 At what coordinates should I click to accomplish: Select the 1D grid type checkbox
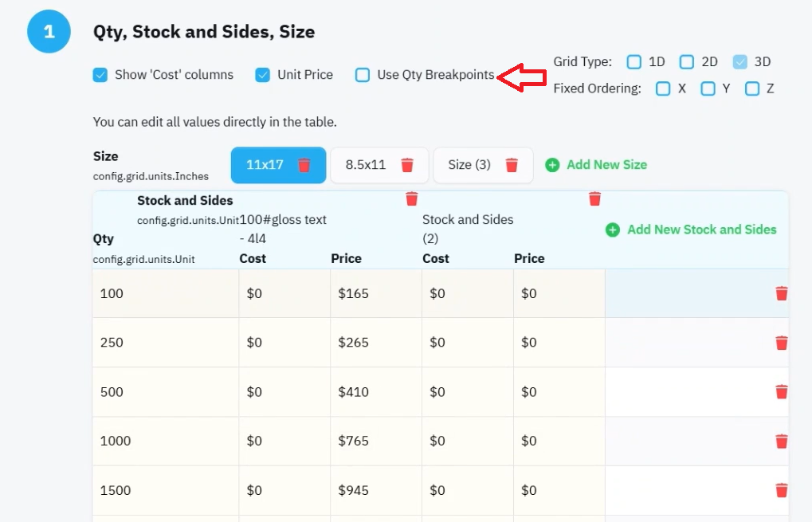tap(634, 62)
